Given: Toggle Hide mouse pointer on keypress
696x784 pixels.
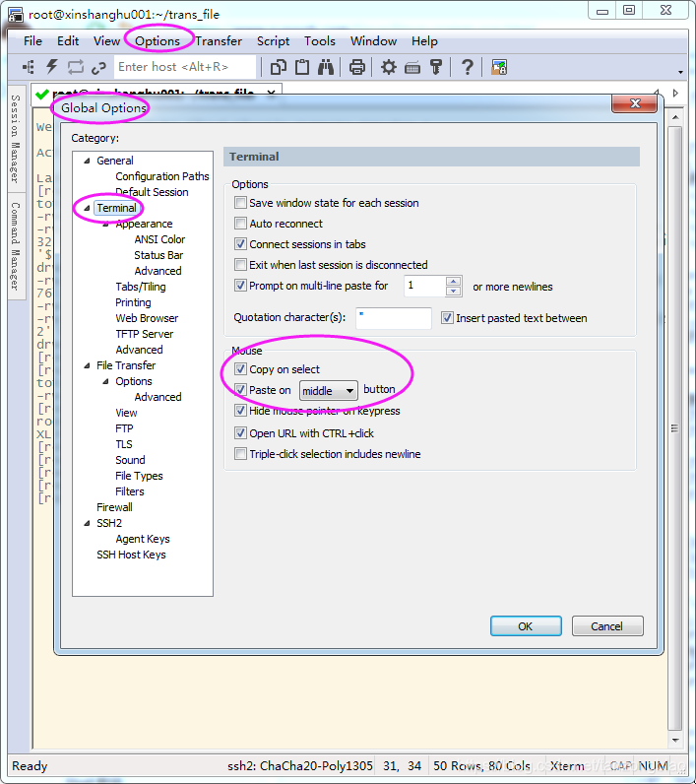Looking at the screenshot, I should point(240,411).
